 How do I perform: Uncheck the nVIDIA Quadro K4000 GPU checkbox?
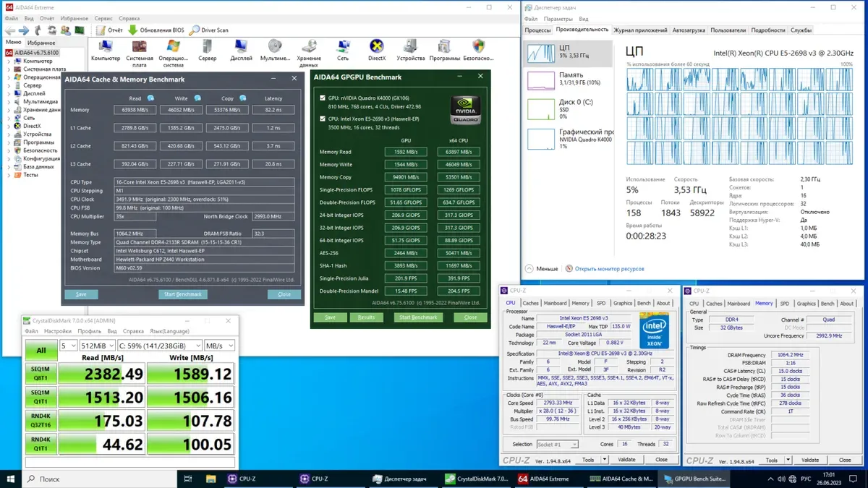click(322, 98)
